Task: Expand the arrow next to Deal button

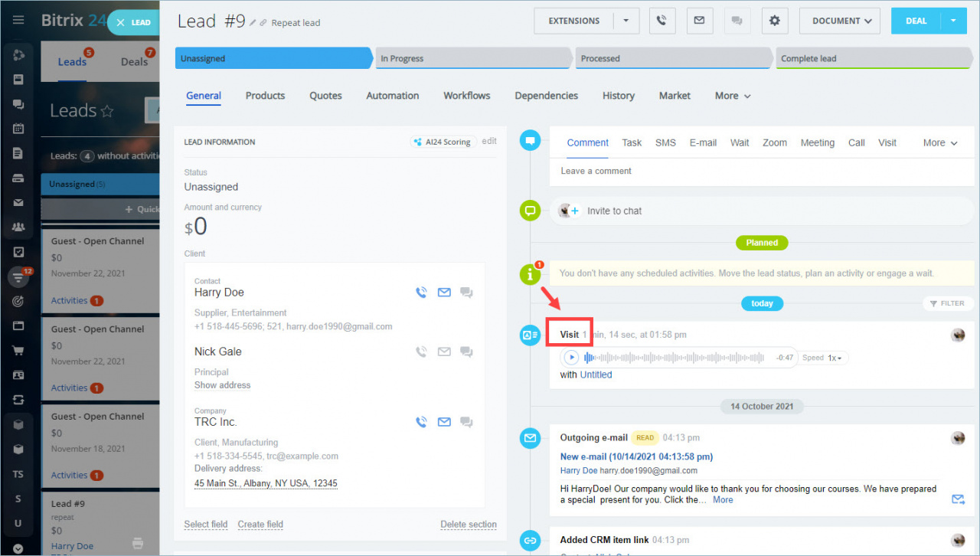Action: pyautogui.click(x=954, y=21)
